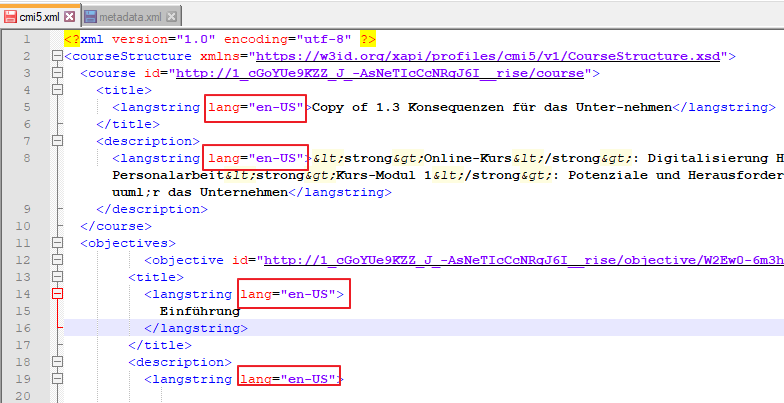
Task: Click the </course> closing tag
Action: (x=116, y=226)
